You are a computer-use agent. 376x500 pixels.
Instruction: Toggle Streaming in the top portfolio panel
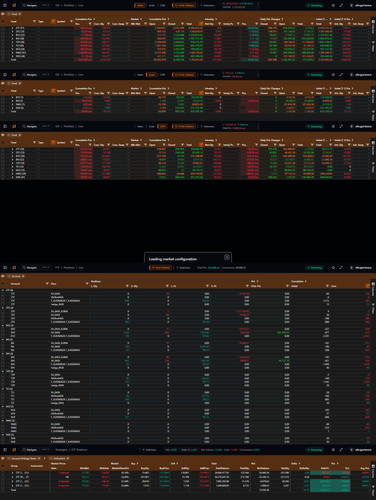tap(314, 5)
